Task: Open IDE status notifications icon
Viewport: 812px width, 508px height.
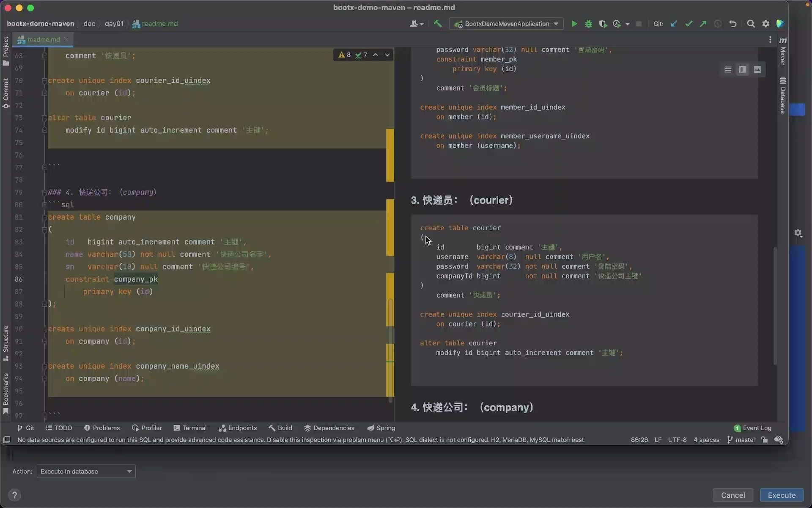Action: click(x=779, y=440)
